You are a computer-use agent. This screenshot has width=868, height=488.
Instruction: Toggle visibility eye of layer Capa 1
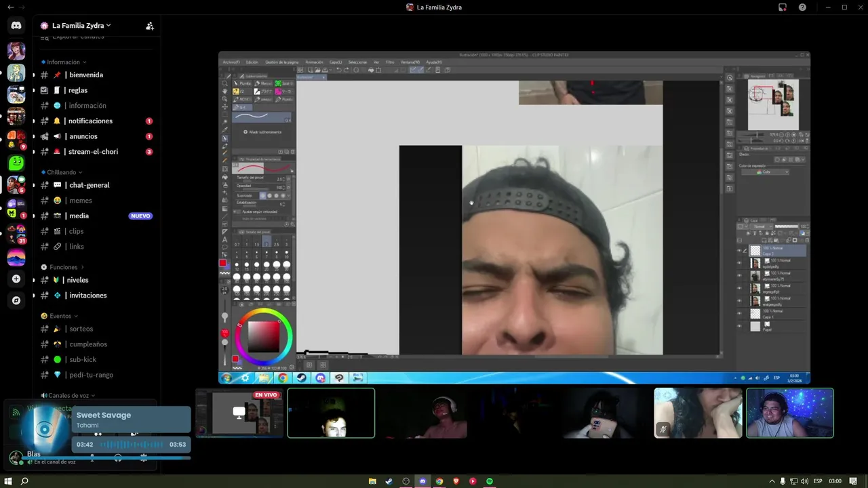[739, 313]
